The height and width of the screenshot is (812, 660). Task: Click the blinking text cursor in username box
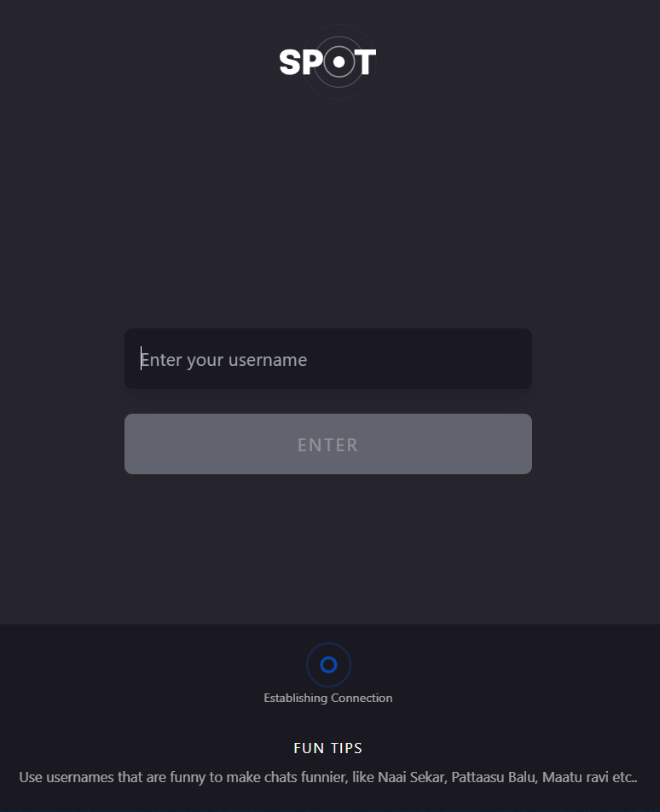[141, 358]
